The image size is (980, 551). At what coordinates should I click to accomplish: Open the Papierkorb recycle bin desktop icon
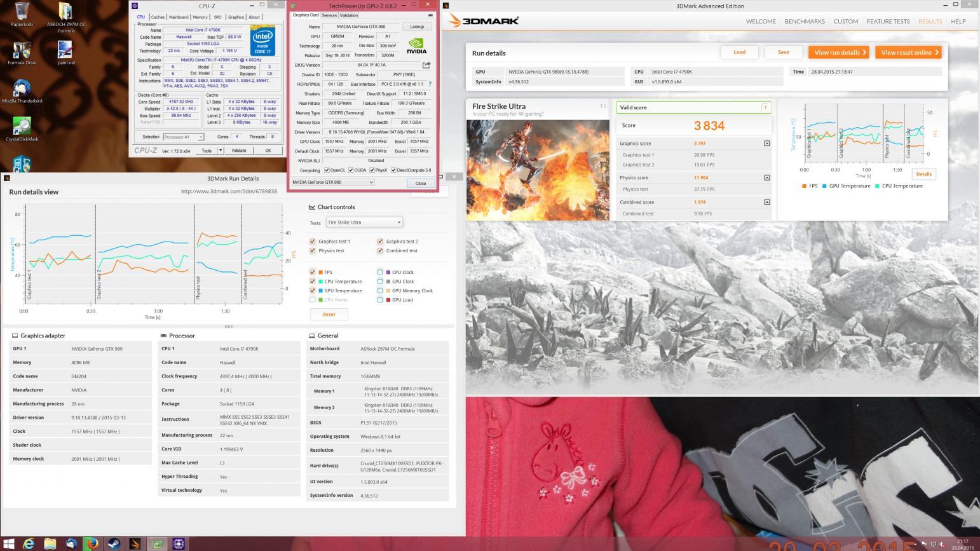pyautogui.click(x=22, y=15)
